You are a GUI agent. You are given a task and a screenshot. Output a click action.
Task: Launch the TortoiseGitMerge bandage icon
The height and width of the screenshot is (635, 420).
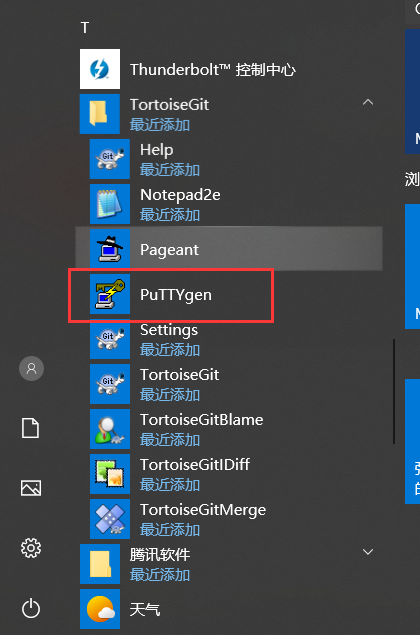[x=110, y=519]
